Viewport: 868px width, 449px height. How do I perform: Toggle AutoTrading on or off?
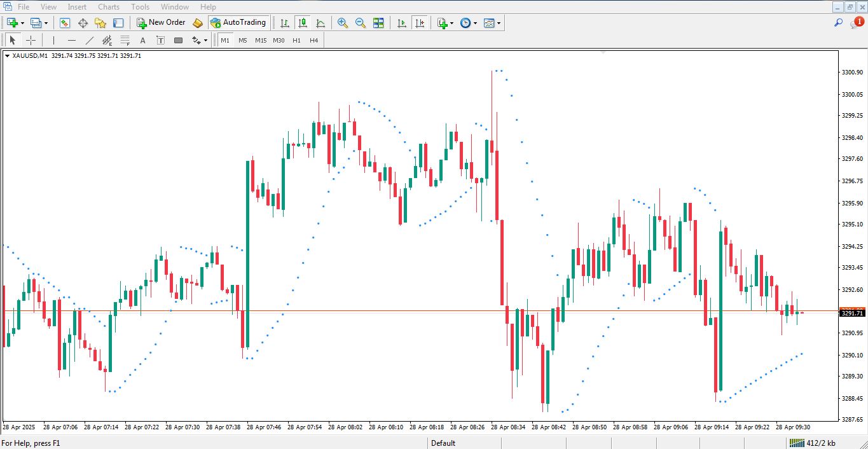(x=238, y=22)
